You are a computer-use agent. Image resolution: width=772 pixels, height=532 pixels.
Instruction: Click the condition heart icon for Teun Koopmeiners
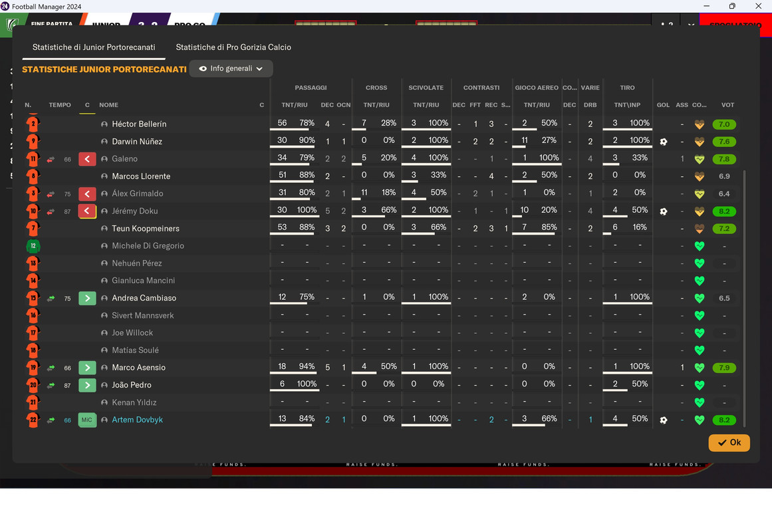[699, 229]
